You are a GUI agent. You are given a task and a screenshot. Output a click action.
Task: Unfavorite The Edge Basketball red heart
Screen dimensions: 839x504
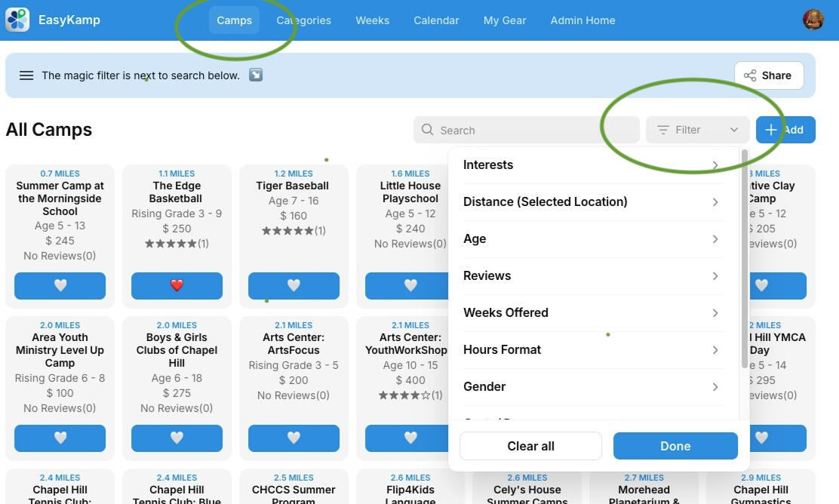tap(177, 285)
